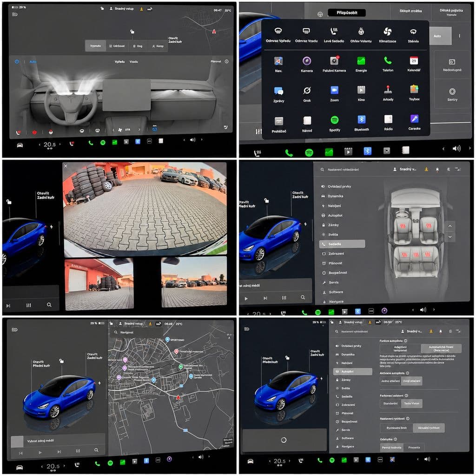Tap the Ohřev Volantu steering wheel heat icon
Screen dimensions: 476x476
pos(361,35)
